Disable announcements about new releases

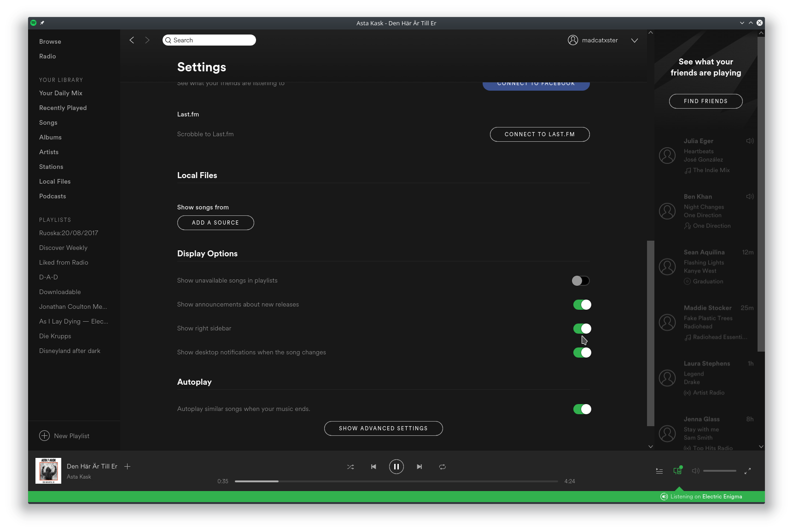tap(582, 305)
